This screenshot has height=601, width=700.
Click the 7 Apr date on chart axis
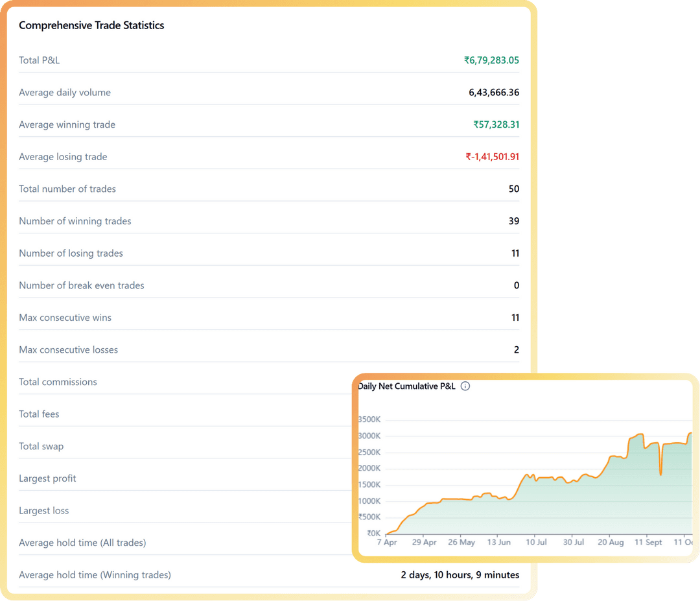pos(387,542)
